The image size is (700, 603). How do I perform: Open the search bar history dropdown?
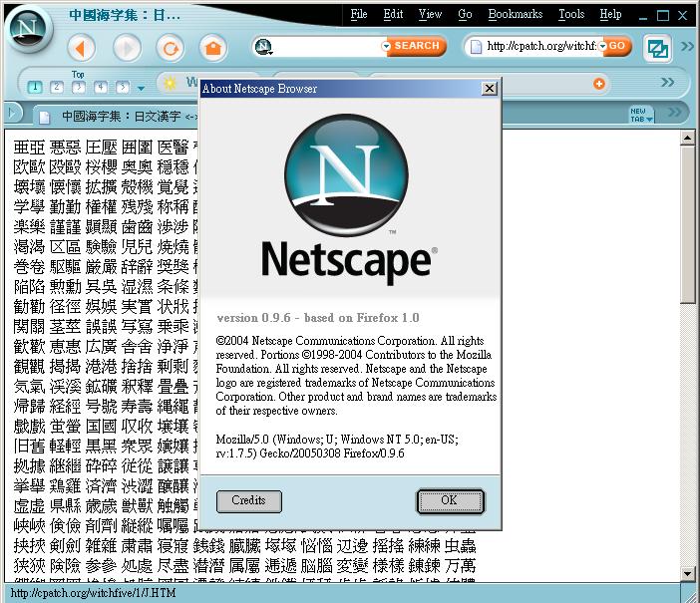coord(386,46)
